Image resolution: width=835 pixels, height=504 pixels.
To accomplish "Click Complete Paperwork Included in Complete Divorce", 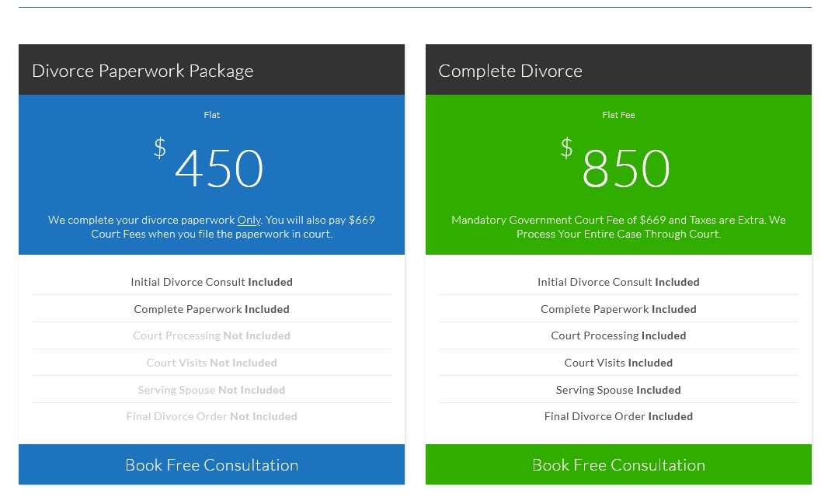I will 618,309.
